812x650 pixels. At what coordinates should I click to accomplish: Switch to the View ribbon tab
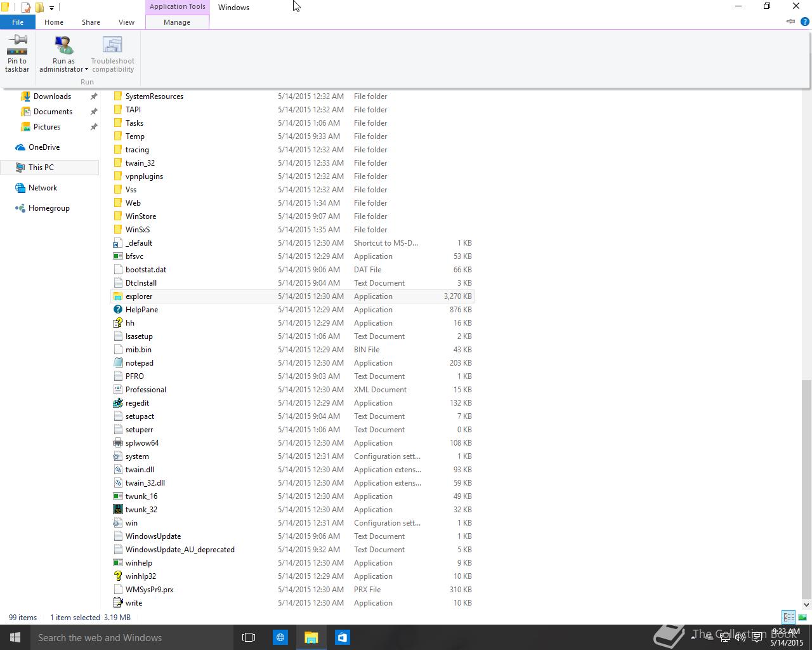coord(126,22)
